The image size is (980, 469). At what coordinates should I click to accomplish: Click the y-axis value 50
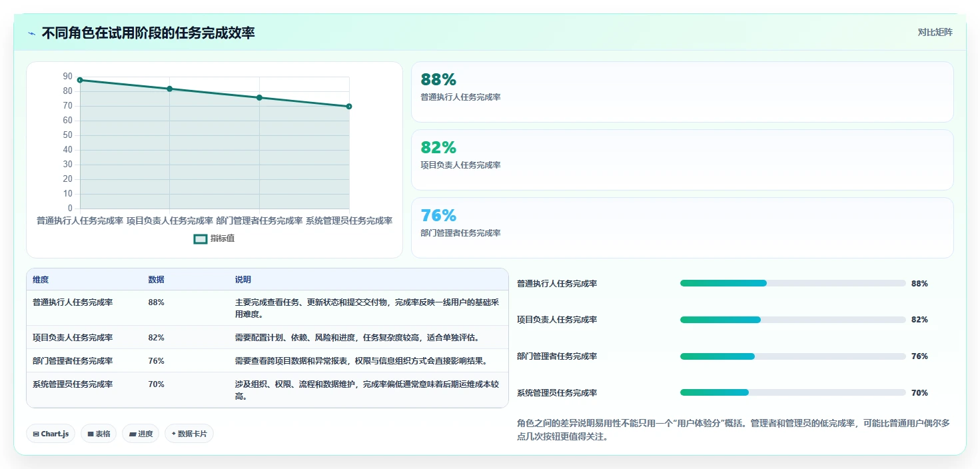click(68, 135)
